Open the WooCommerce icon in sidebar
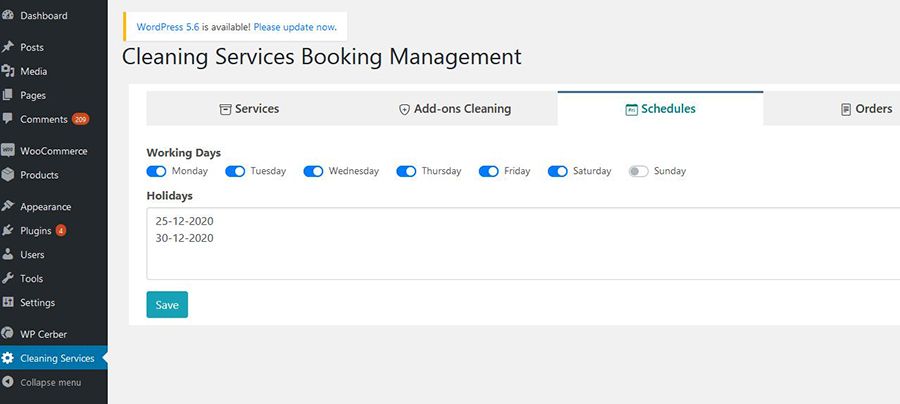 (x=7, y=150)
